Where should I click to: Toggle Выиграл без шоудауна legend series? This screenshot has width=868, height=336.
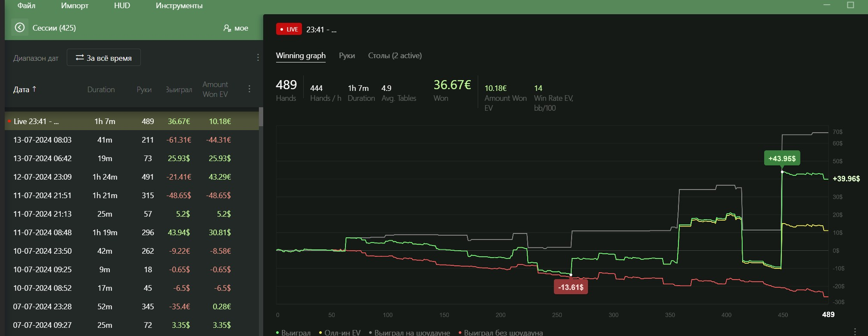click(501, 333)
